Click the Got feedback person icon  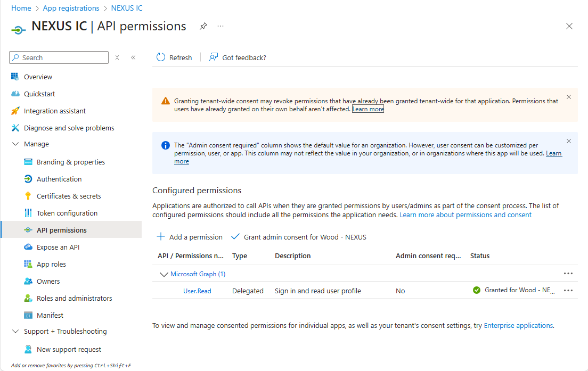click(214, 57)
